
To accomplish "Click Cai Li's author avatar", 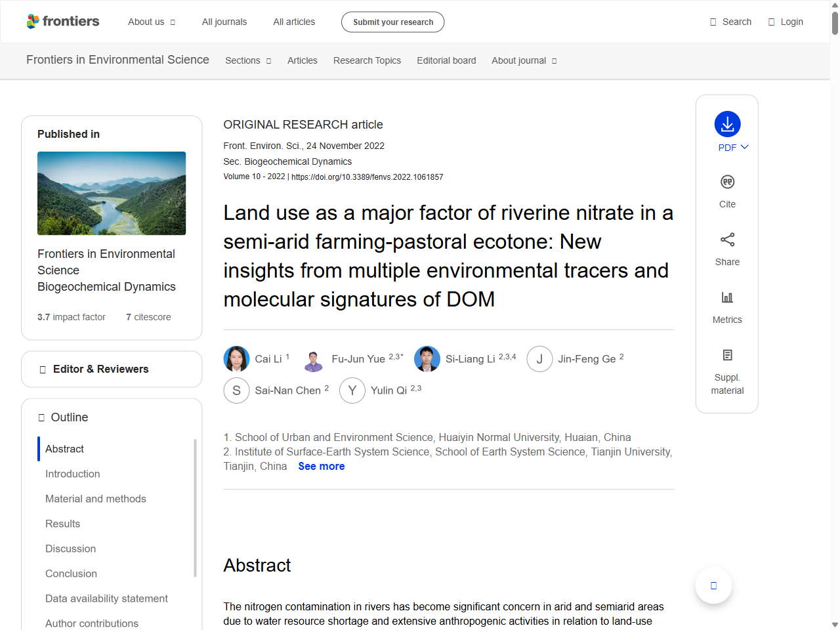I will (236, 359).
